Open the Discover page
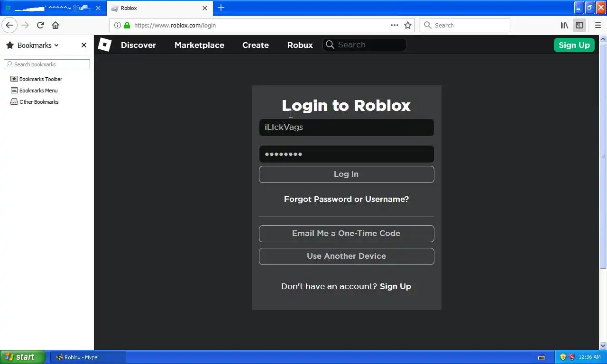The width and height of the screenshot is (607, 364). (138, 45)
